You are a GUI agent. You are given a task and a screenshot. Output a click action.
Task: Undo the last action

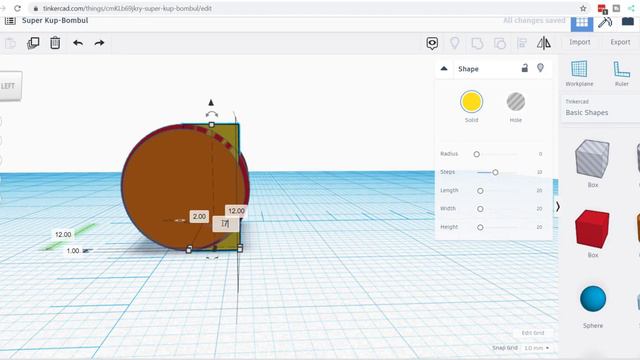(x=78, y=43)
